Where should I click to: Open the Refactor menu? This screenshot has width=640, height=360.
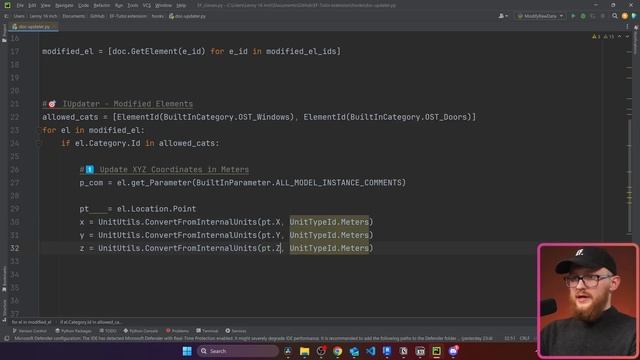point(102,5)
